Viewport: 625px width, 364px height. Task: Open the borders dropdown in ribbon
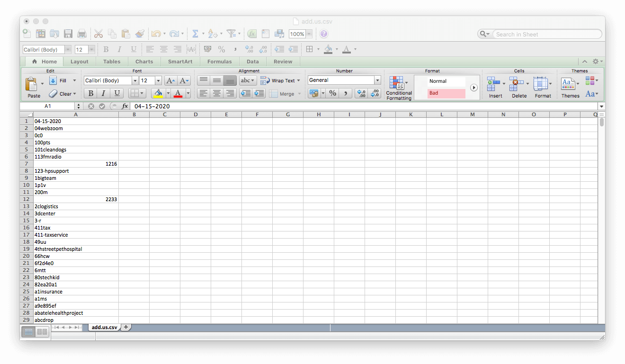coord(142,93)
